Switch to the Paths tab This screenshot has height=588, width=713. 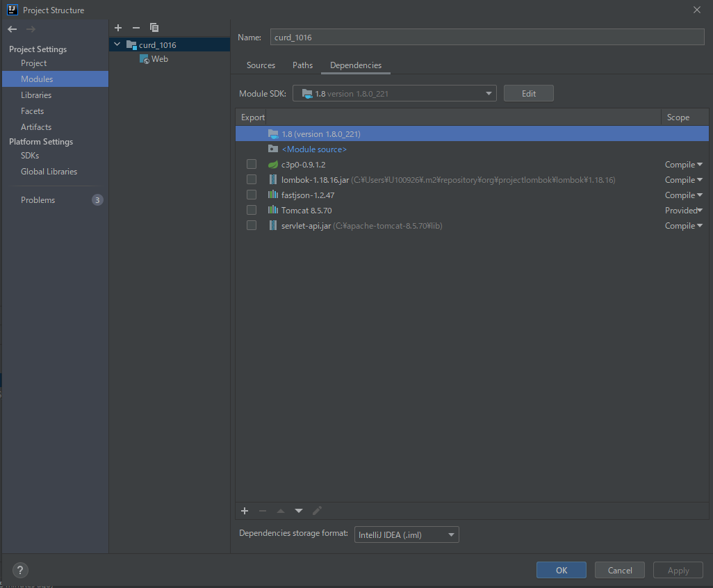pos(302,65)
